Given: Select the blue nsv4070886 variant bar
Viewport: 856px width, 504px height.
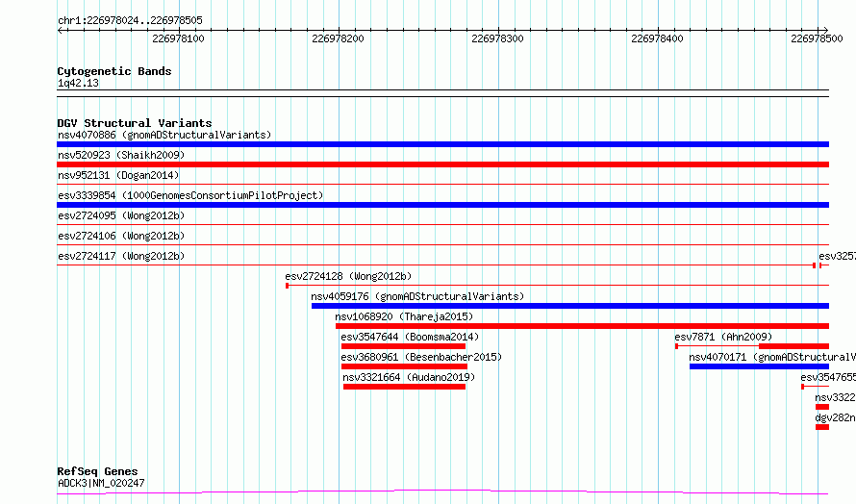Looking at the screenshot, I should (x=442, y=144).
